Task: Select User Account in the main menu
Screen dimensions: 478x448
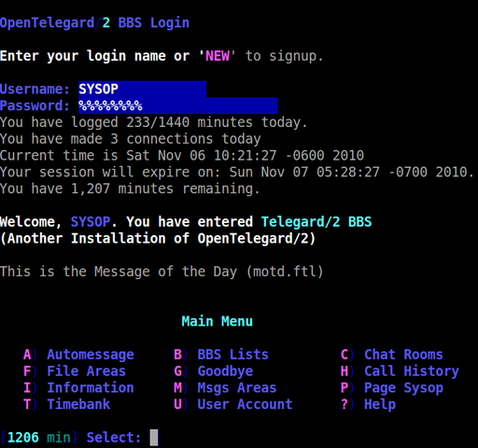Action: 232,404
